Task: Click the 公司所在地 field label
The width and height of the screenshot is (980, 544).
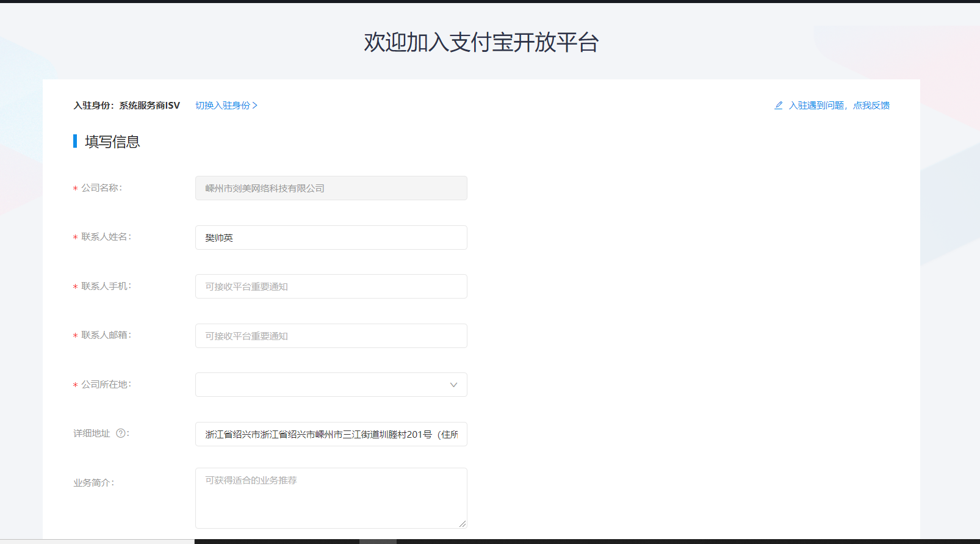Action: pos(106,385)
